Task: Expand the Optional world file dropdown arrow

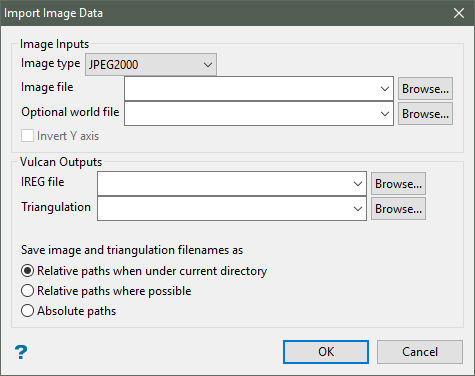Action: tap(385, 114)
